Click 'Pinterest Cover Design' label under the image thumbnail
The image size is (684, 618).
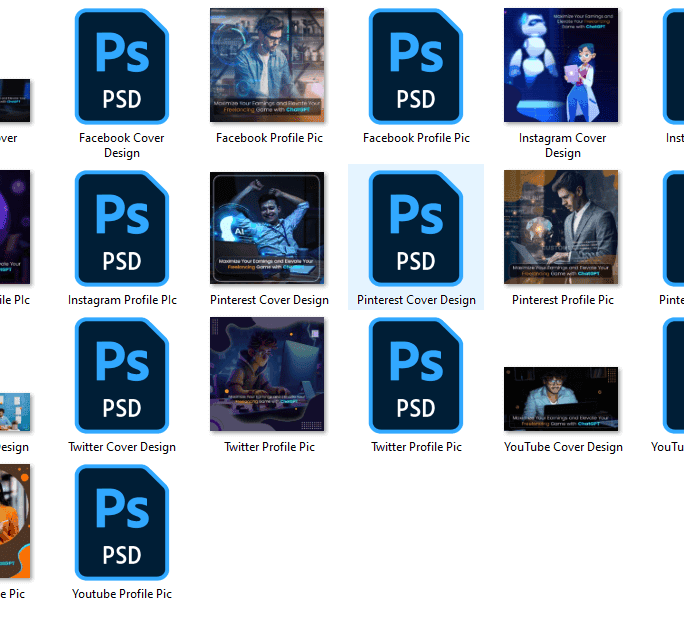pos(269,300)
